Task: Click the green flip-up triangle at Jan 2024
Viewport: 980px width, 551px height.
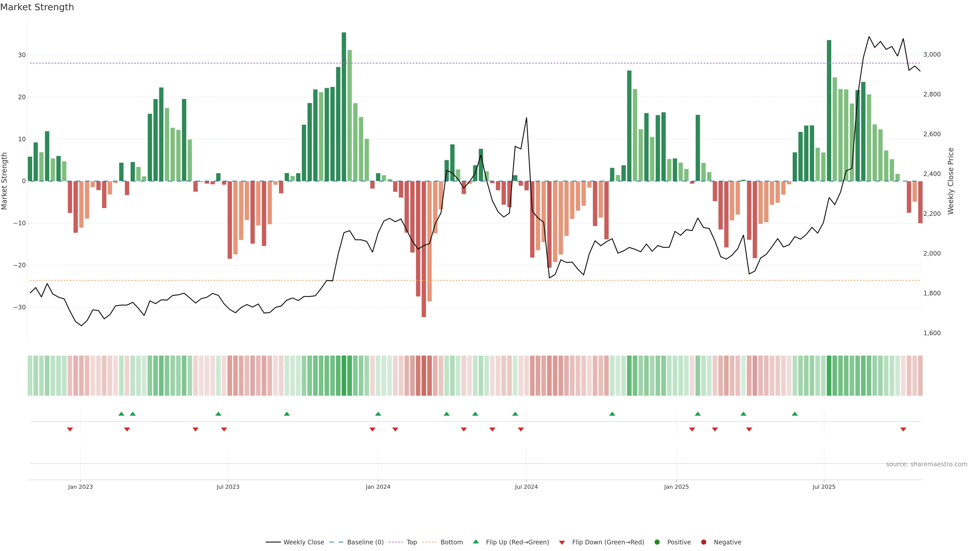Action: (x=378, y=414)
